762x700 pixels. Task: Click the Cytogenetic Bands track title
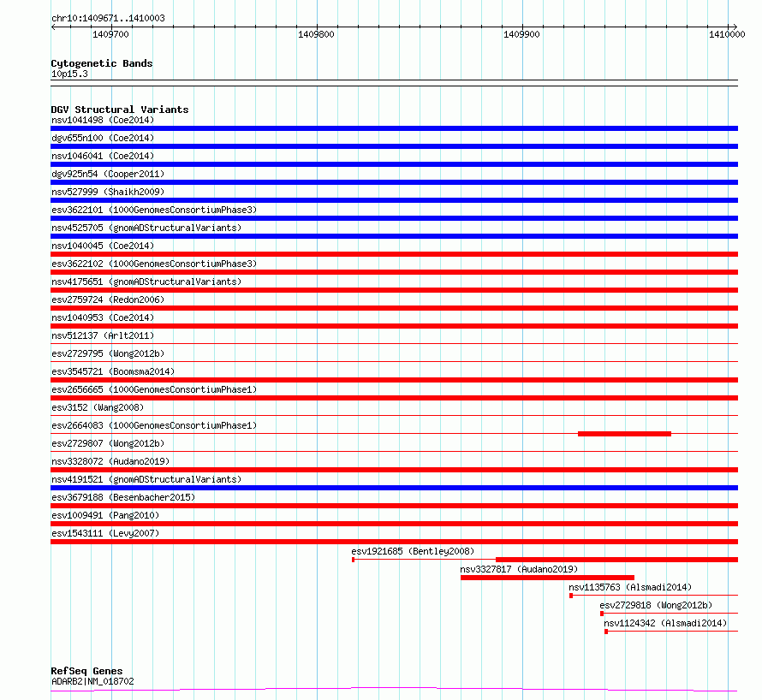tap(102, 63)
